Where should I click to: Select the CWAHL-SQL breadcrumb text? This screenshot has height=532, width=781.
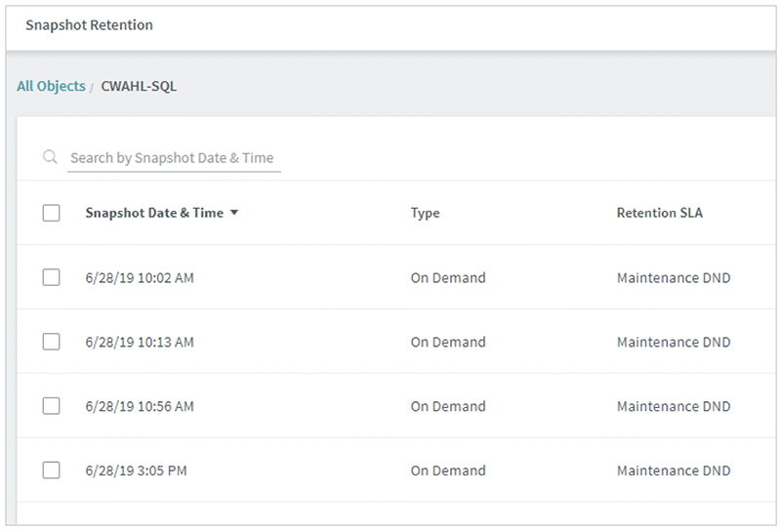pos(139,86)
